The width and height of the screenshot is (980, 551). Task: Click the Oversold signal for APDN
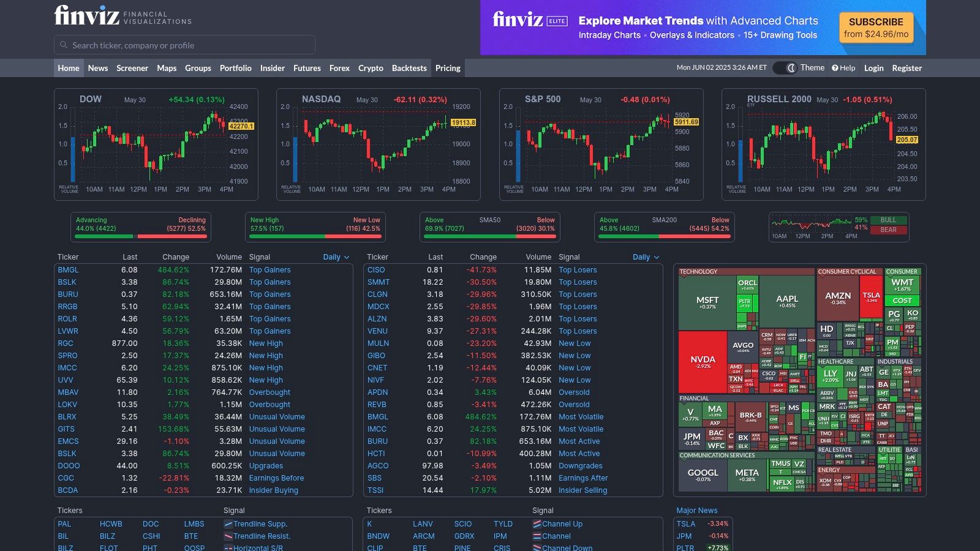point(574,392)
